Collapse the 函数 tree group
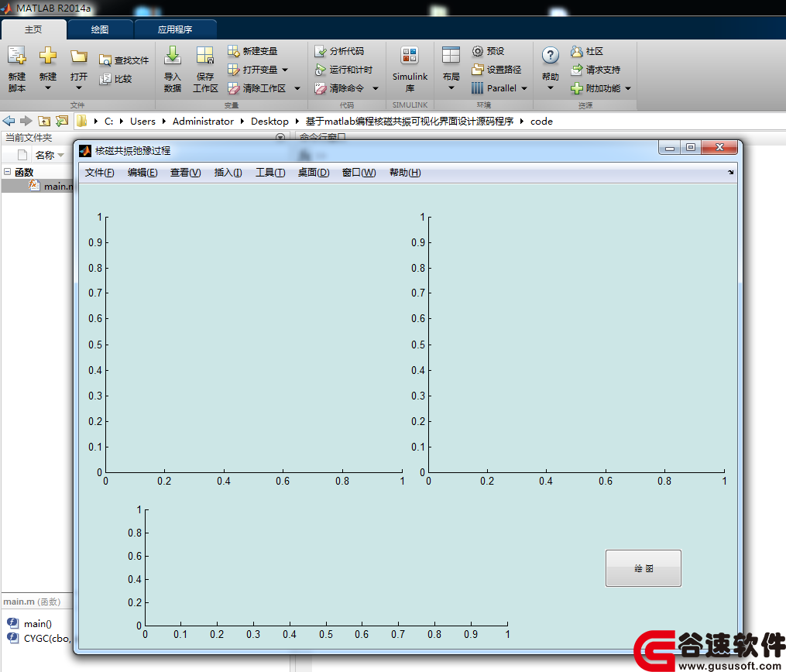The image size is (786, 672). [7, 171]
